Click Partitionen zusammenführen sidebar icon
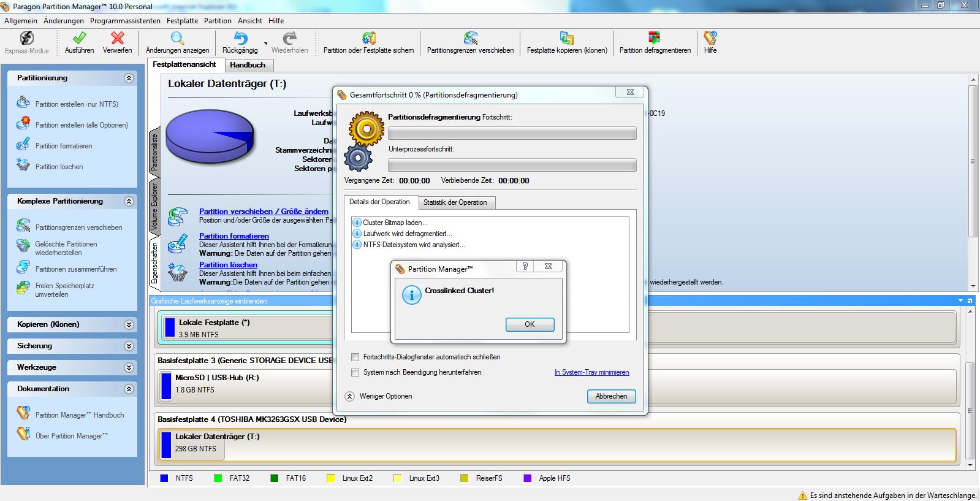 click(x=23, y=267)
